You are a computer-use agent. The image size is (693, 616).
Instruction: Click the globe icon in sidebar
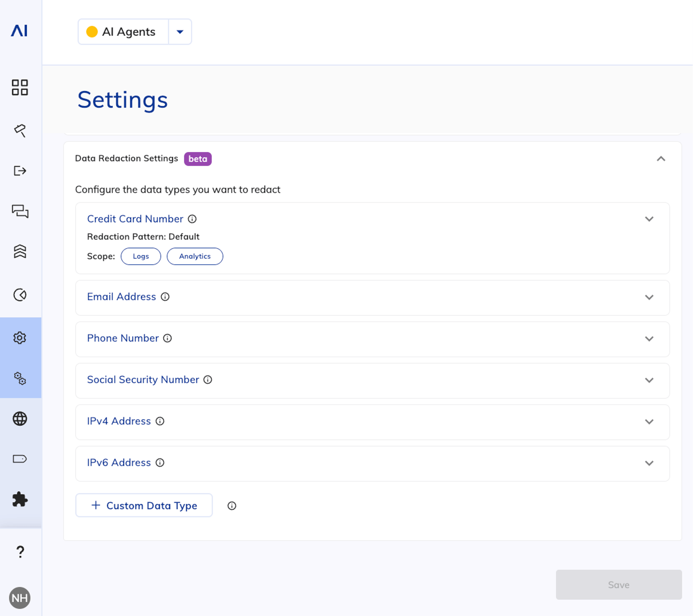pos(20,419)
